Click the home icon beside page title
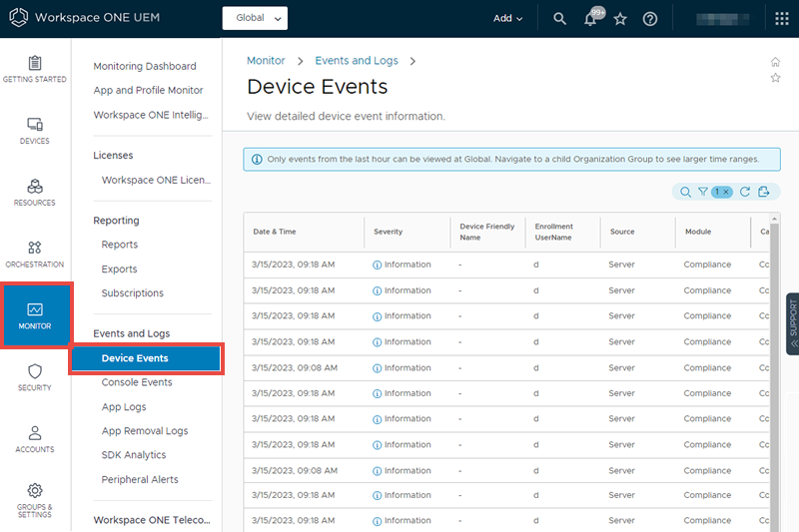This screenshot has width=799, height=532. point(775,62)
